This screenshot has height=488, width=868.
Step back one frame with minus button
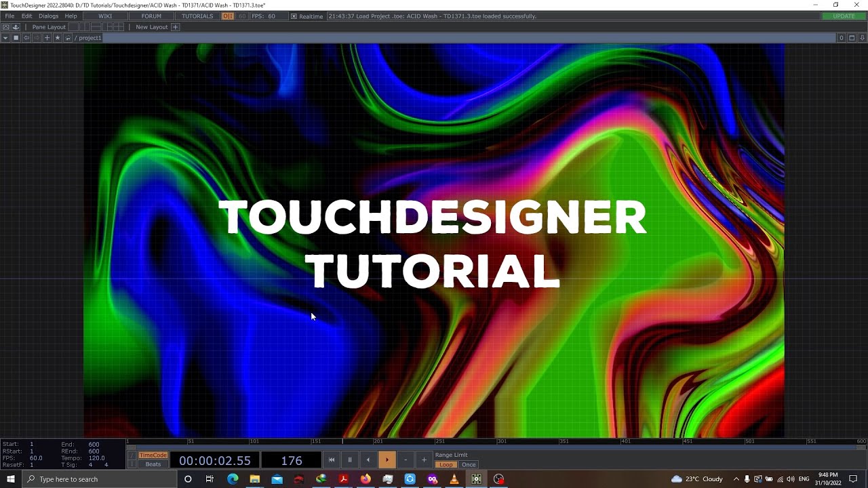(406, 460)
